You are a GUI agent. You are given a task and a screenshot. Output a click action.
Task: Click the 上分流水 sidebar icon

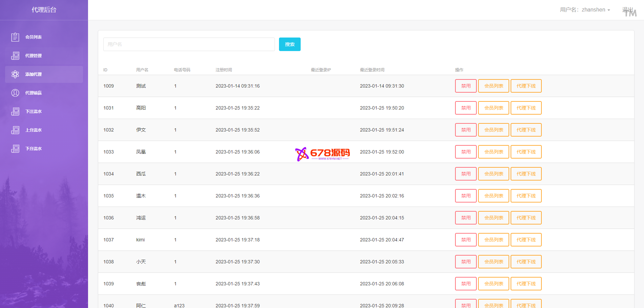pyautogui.click(x=15, y=130)
